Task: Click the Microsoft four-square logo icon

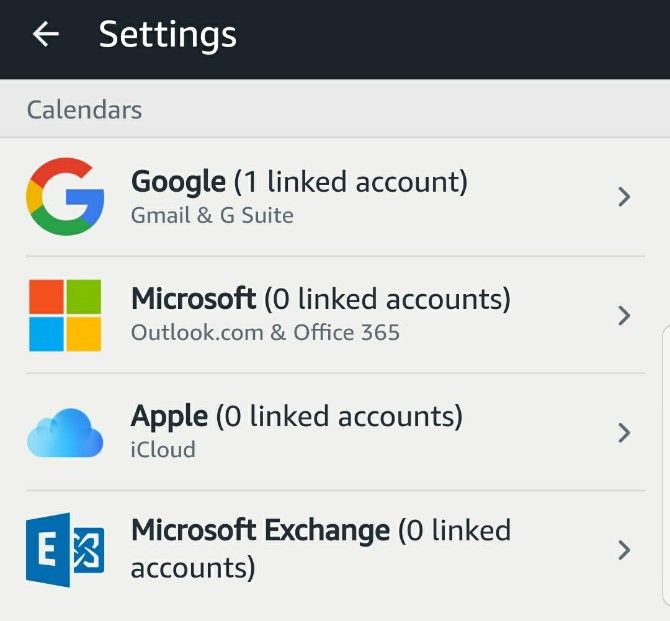Action: (x=65, y=315)
